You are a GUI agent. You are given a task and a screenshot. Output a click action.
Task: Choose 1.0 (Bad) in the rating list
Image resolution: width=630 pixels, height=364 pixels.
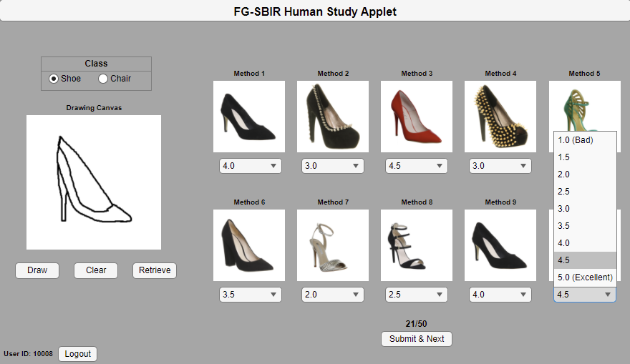pos(585,140)
